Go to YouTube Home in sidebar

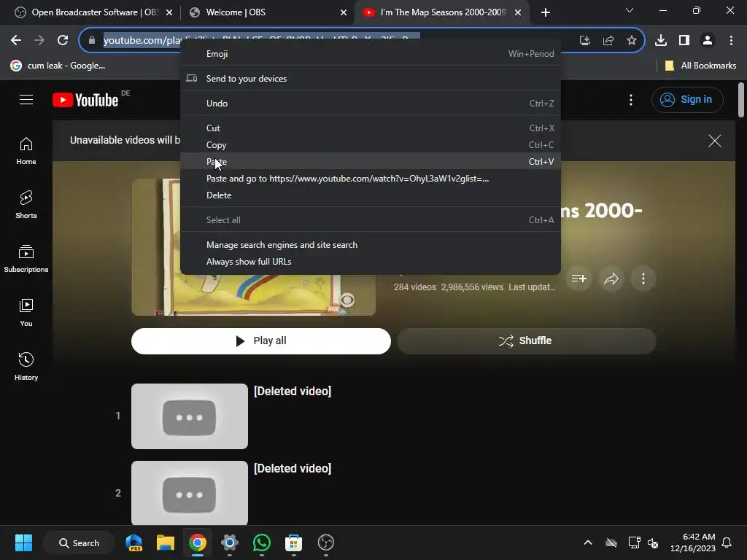(x=26, y=151)
